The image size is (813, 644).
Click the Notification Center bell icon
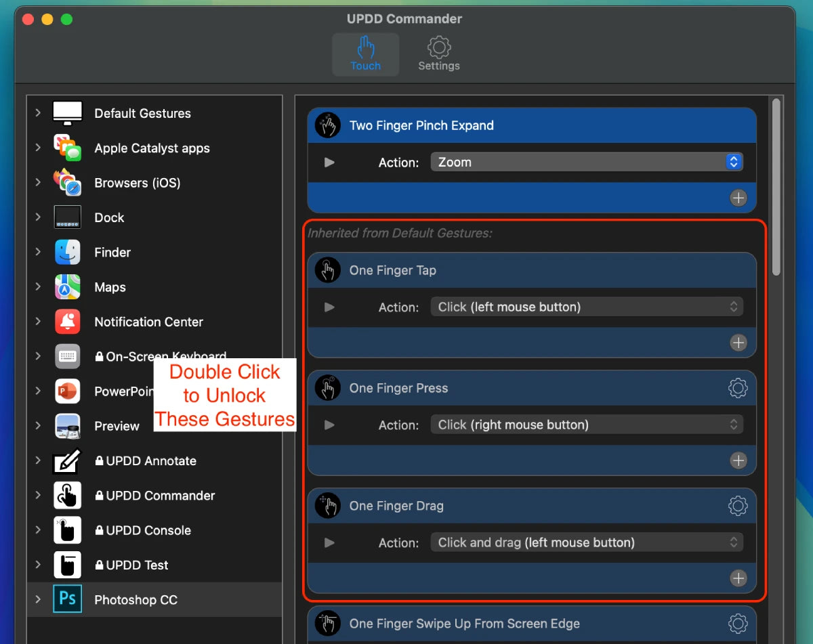pos(68,322)
